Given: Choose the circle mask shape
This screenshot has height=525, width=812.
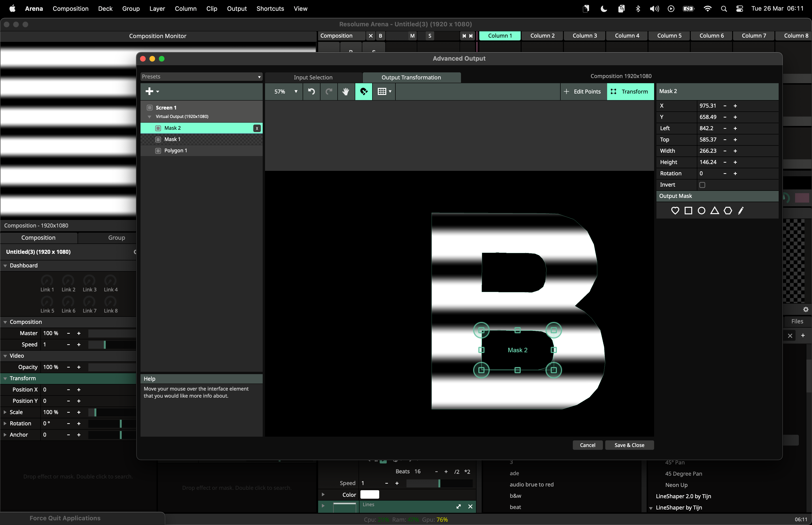Looking at the screenshot, I should pyautogui.click(x=701, y=211).
